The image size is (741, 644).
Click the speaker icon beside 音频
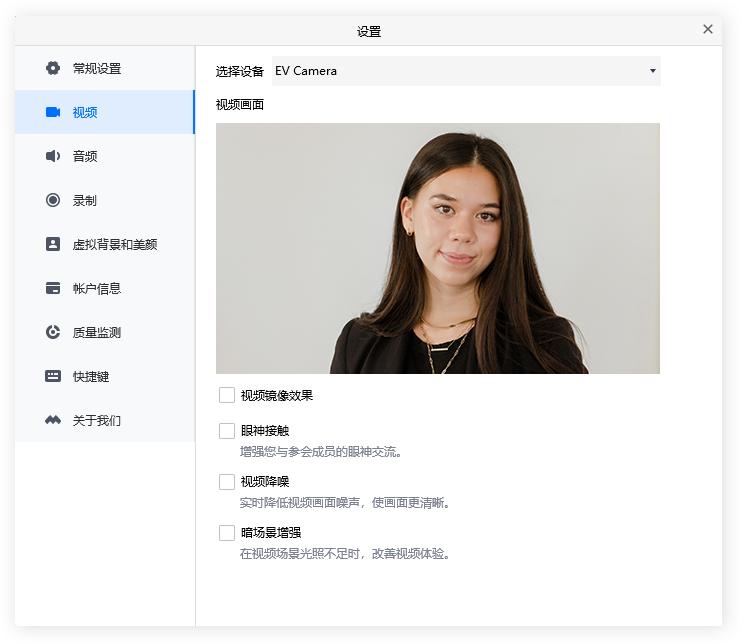(x=53, y=156)
